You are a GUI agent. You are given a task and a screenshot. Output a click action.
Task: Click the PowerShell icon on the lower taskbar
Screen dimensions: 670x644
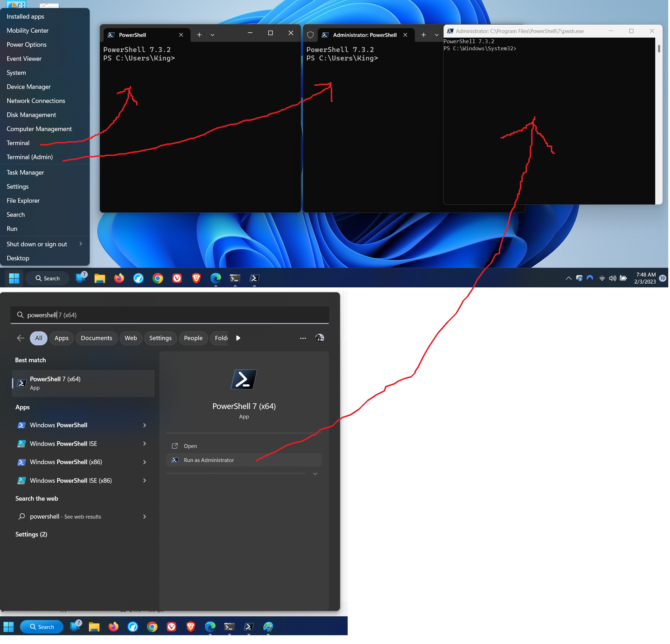(249, 627)
